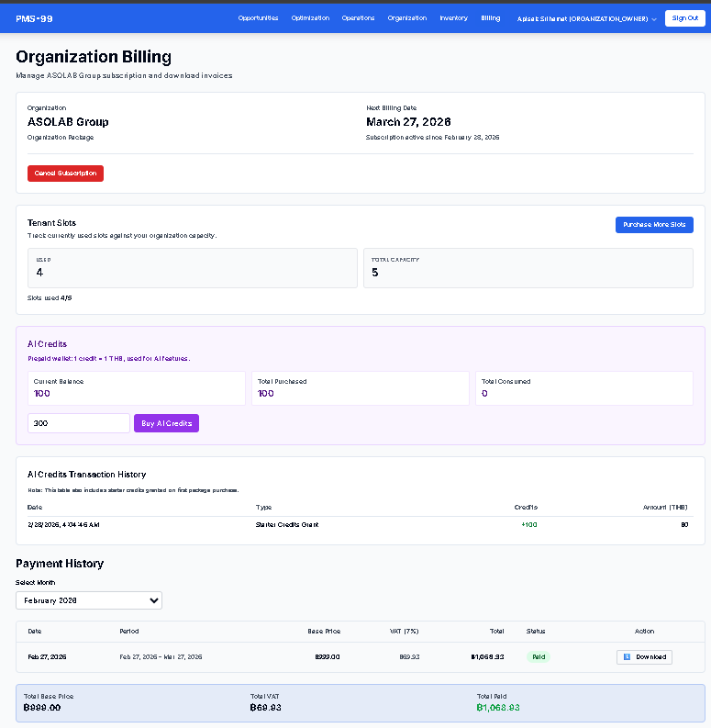Open the Select Month dropdown

click(89, 600)
